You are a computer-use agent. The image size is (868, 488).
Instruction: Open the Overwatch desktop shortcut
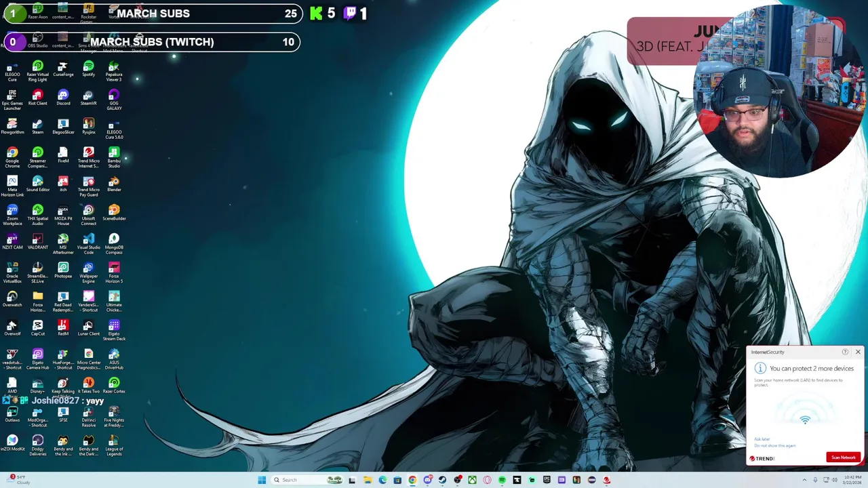pyautogui.click(x=12, y=300)
